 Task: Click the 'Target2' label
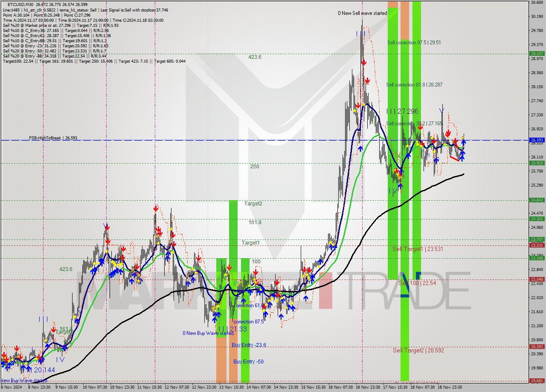[x=253, y=204]
